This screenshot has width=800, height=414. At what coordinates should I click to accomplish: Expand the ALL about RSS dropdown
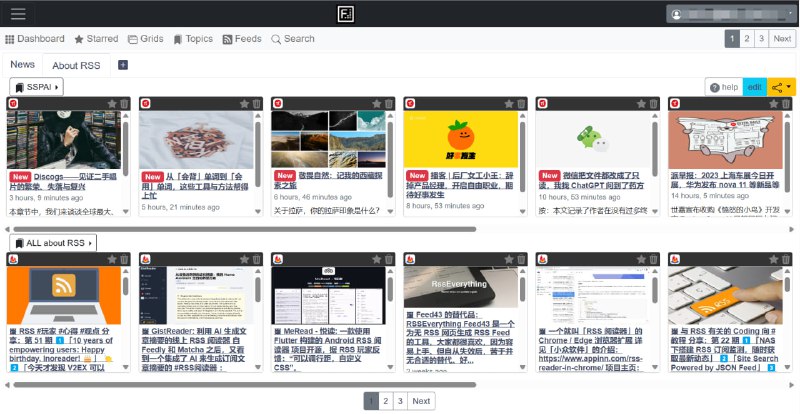point(54,243)
